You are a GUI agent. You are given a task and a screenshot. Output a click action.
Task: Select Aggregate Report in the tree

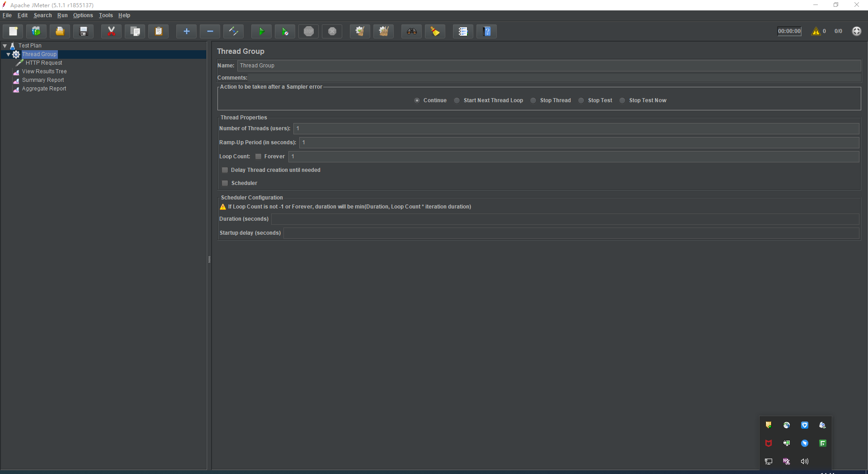coord(44,89)
